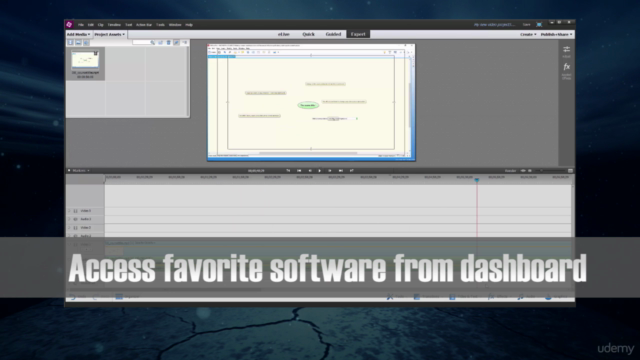
Task: Click the Render button
Action: coord(511,171)
